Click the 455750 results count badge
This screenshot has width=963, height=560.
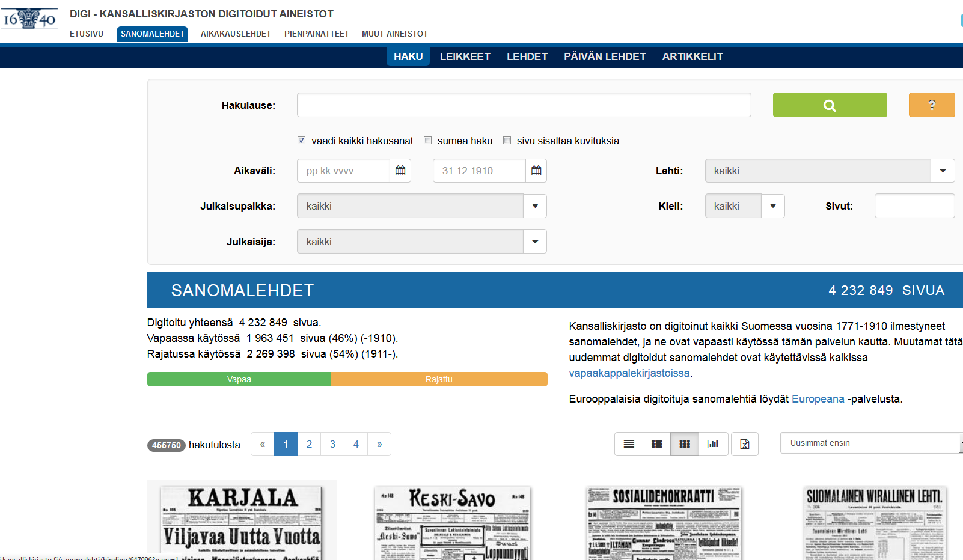pyautogui.click(x=167, y=445)
